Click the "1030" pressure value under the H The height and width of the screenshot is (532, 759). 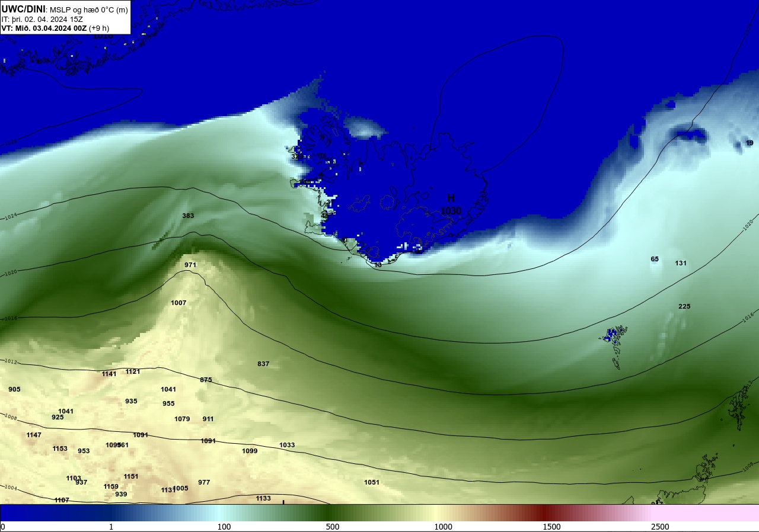(451, 211)
